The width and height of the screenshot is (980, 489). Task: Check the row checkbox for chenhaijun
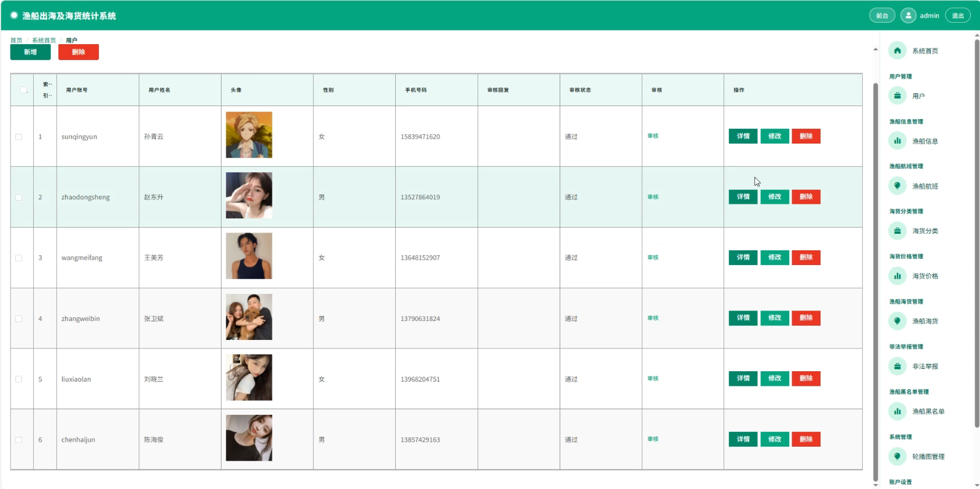click(x=18, y=440)
